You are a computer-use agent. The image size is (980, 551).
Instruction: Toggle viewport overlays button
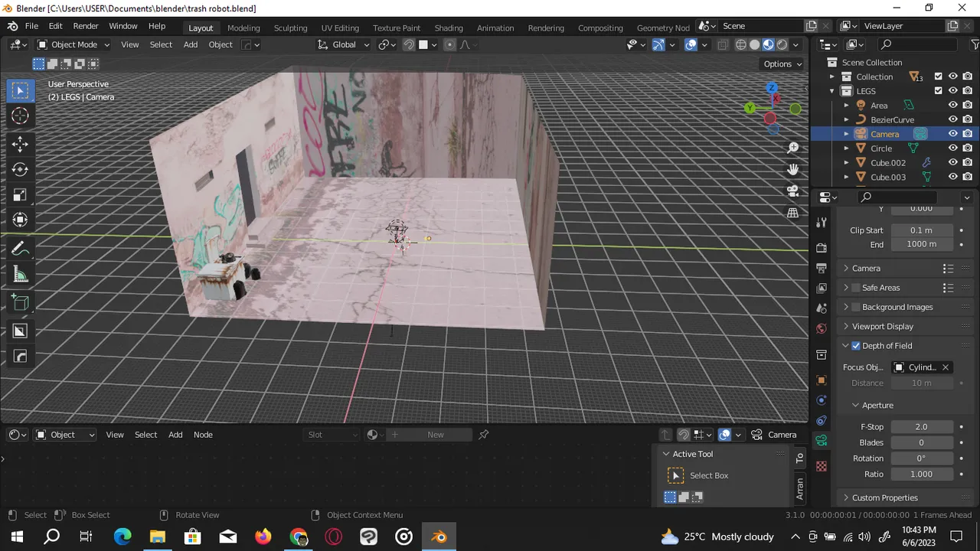691,44
